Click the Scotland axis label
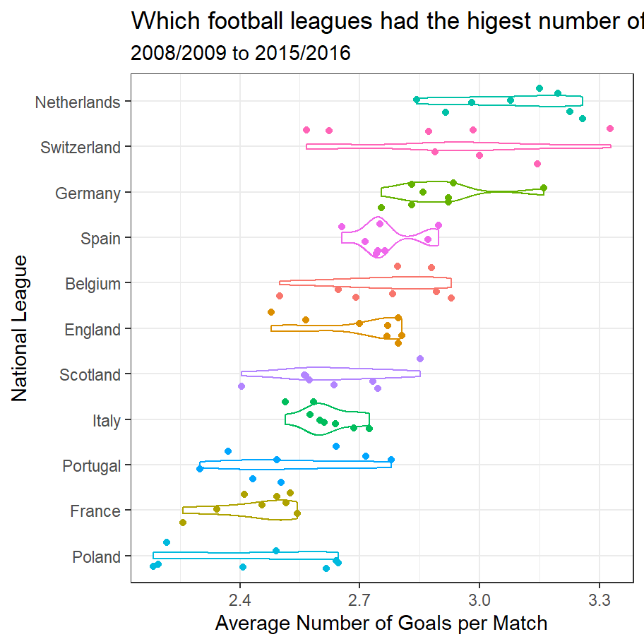 click(90, 375)
